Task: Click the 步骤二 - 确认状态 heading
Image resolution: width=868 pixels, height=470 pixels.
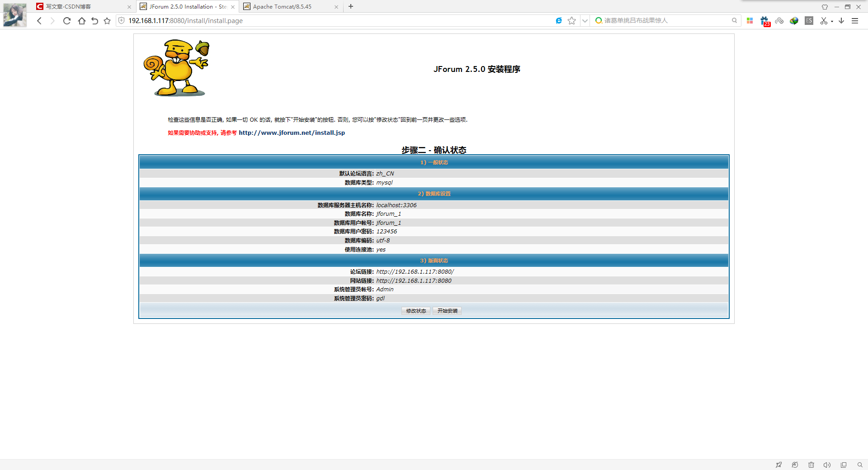Action: tap(434, 150)
